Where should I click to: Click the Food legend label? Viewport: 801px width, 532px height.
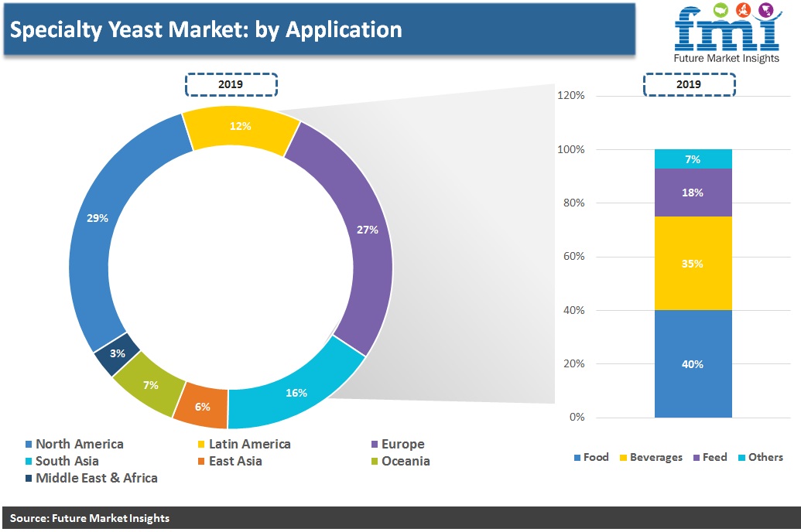pos(596,458)
